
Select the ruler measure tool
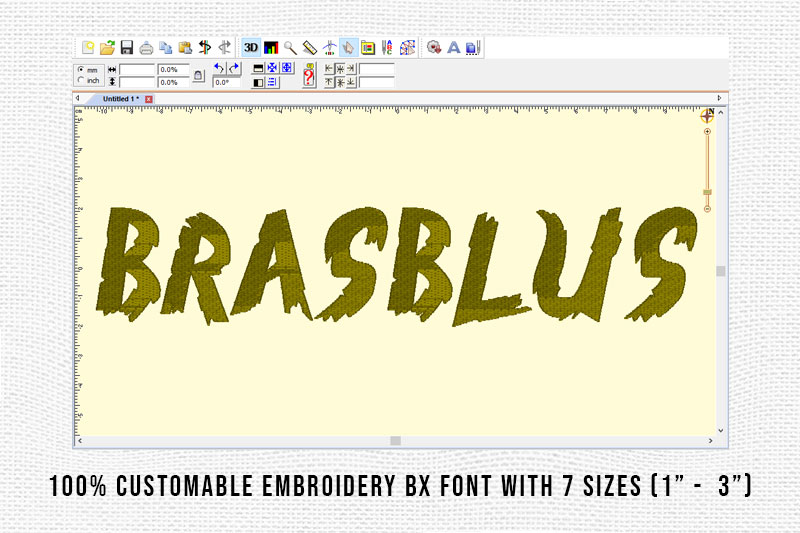[x=310, y=48]
